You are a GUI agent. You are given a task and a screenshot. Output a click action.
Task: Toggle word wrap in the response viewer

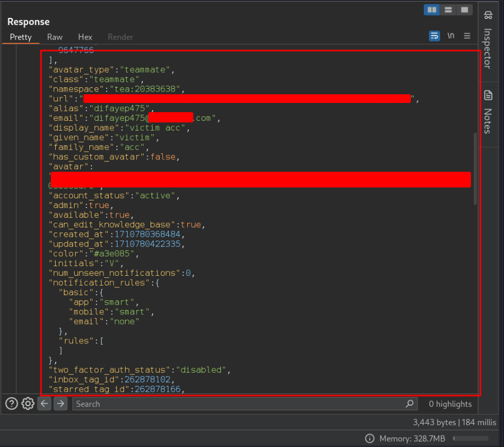[435, 36]
